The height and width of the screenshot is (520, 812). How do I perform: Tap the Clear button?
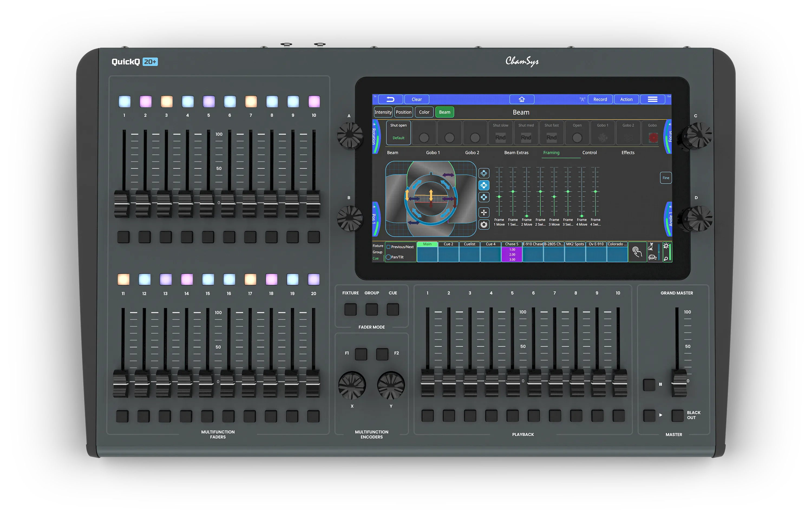click(x=417, y=99)
